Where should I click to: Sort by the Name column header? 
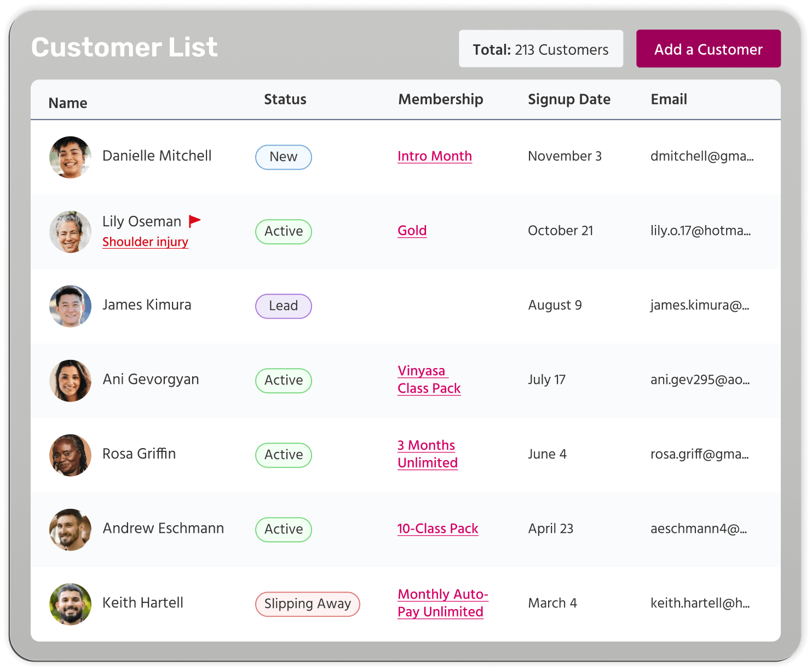(x=68, y=103)
